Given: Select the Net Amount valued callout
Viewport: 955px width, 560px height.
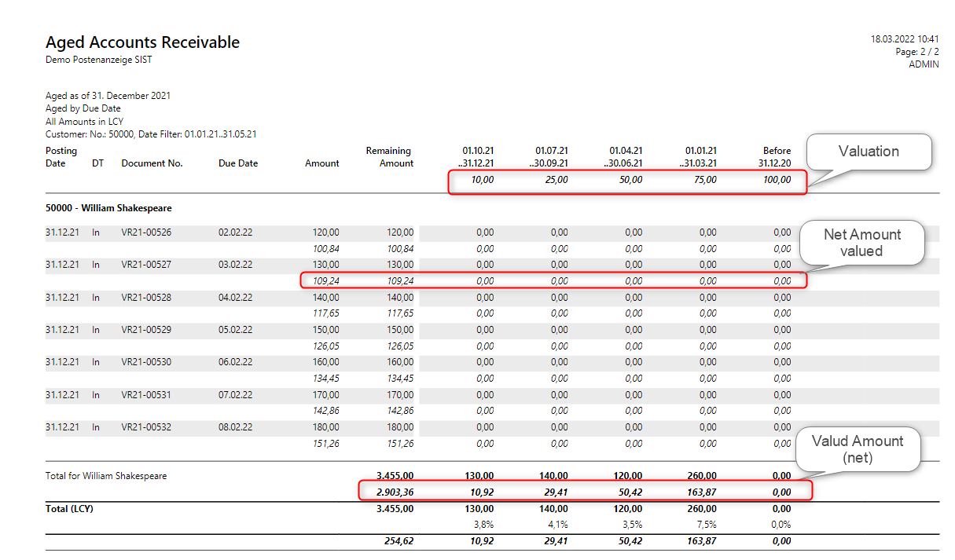Looking at the screenshot, I should (862, 242).
